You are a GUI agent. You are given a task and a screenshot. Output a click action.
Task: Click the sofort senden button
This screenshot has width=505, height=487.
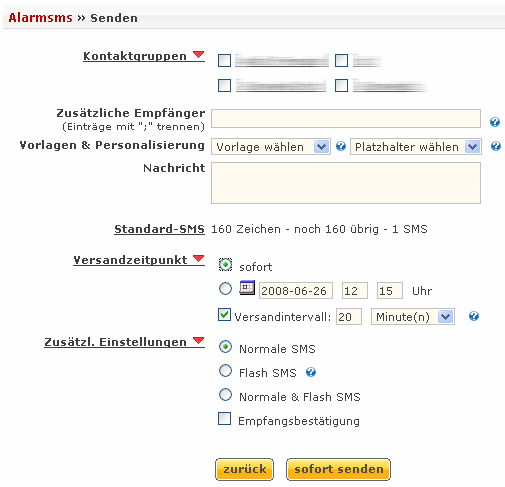click(338, 469)
